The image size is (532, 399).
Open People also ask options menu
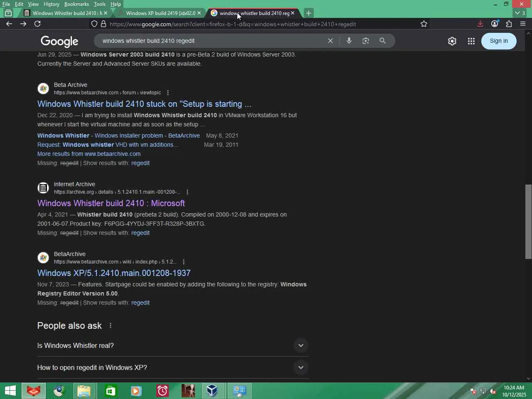111,325
